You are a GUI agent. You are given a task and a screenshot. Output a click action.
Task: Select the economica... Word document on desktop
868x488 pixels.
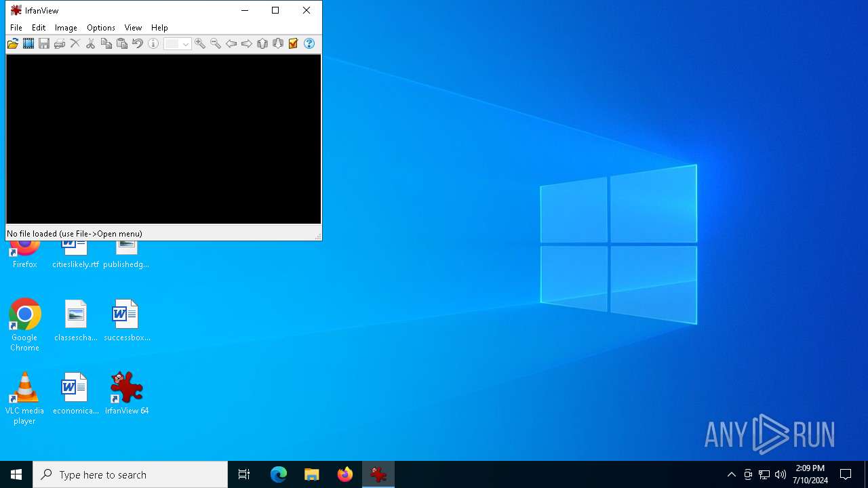[75, 393]
